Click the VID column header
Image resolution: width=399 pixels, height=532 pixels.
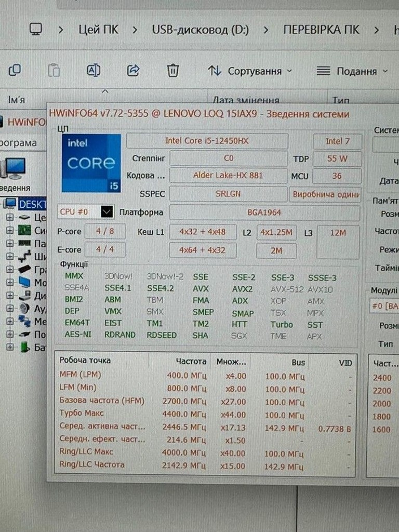[x=345, y=363]
